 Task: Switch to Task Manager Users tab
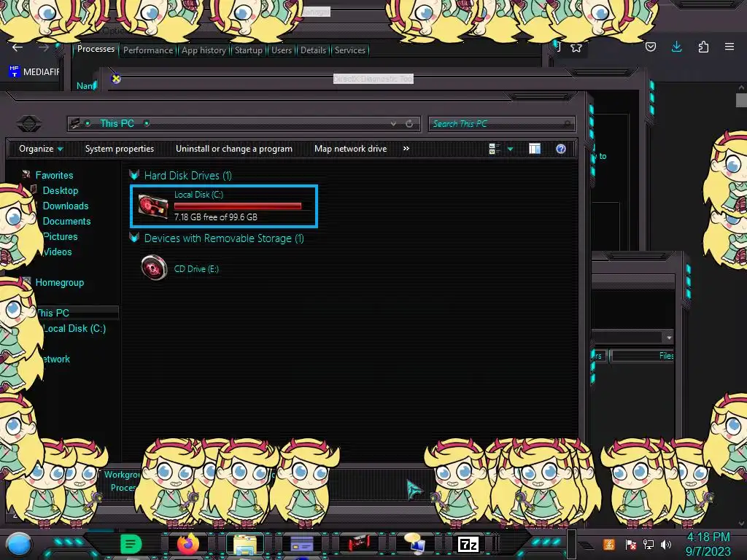point(282,50)
